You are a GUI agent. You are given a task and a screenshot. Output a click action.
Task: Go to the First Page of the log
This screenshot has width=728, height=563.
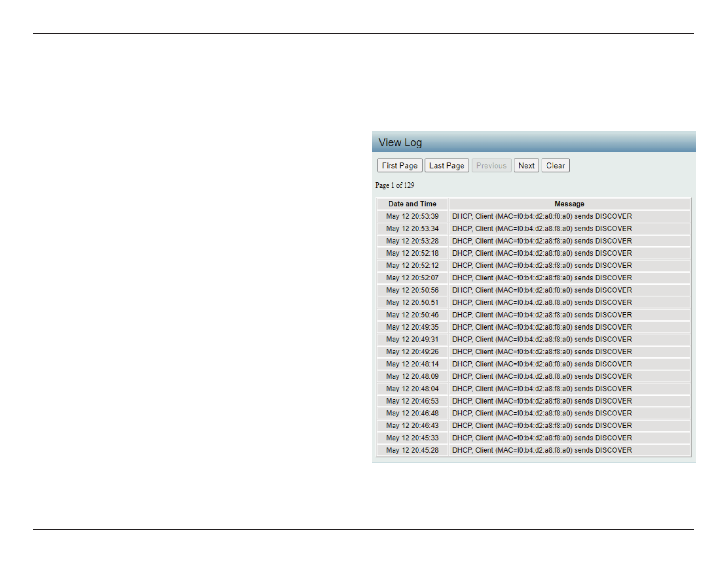400,165
